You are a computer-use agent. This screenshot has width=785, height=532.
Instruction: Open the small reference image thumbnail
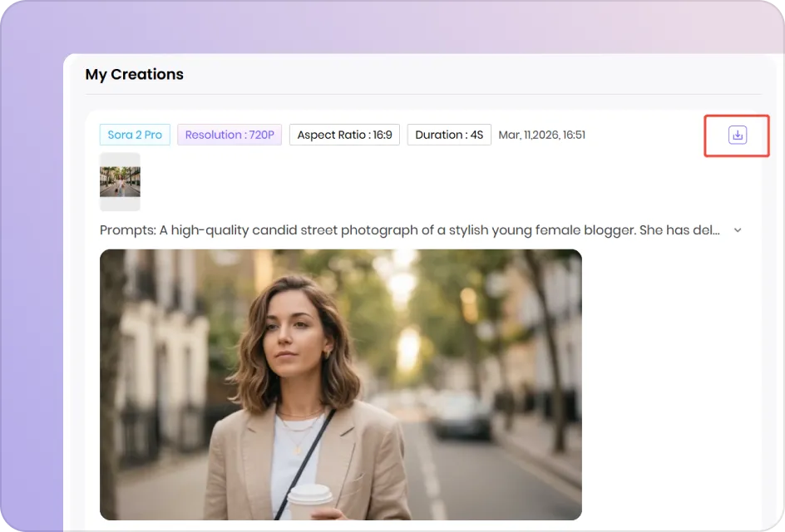[120, 182]
